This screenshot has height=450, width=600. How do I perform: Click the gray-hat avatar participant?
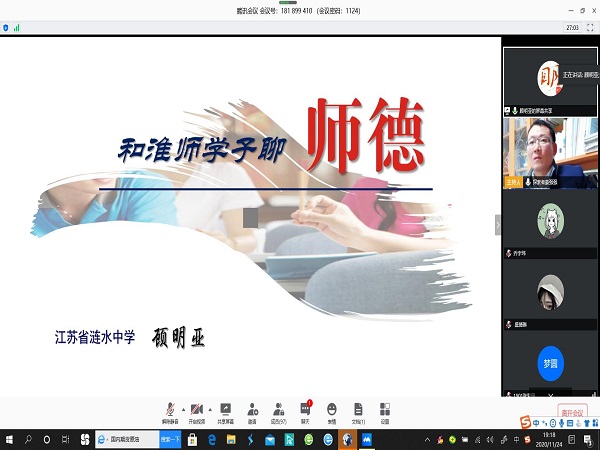(550, 292)
